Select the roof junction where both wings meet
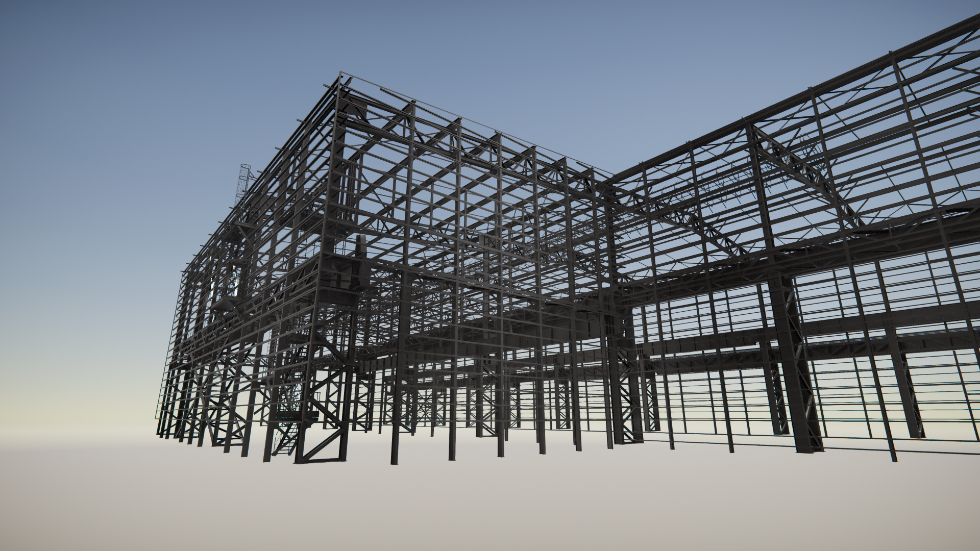Viewport: 980px width, 551px height. pyautogui.click(x=611, y=178)
